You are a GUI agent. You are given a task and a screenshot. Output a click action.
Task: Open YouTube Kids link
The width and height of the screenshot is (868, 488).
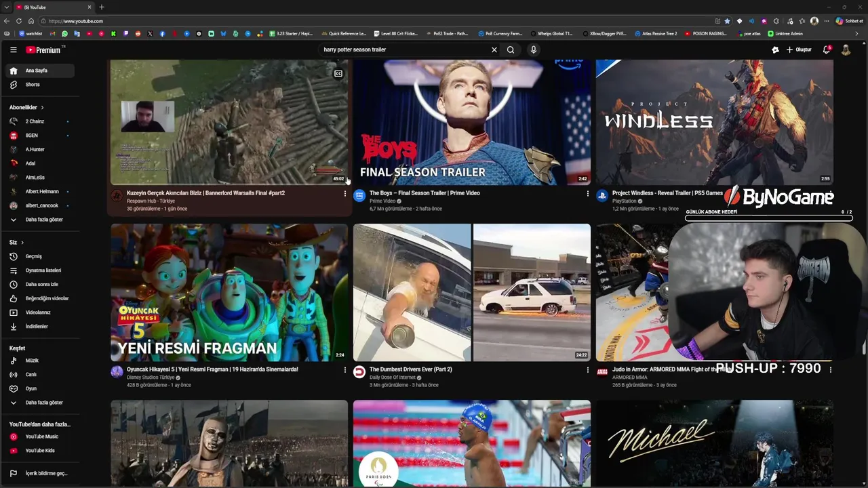[x=40, y=451]
